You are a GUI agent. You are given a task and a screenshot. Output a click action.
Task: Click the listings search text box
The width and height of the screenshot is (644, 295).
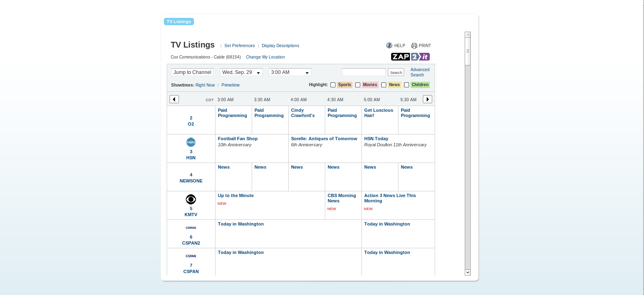364,72
